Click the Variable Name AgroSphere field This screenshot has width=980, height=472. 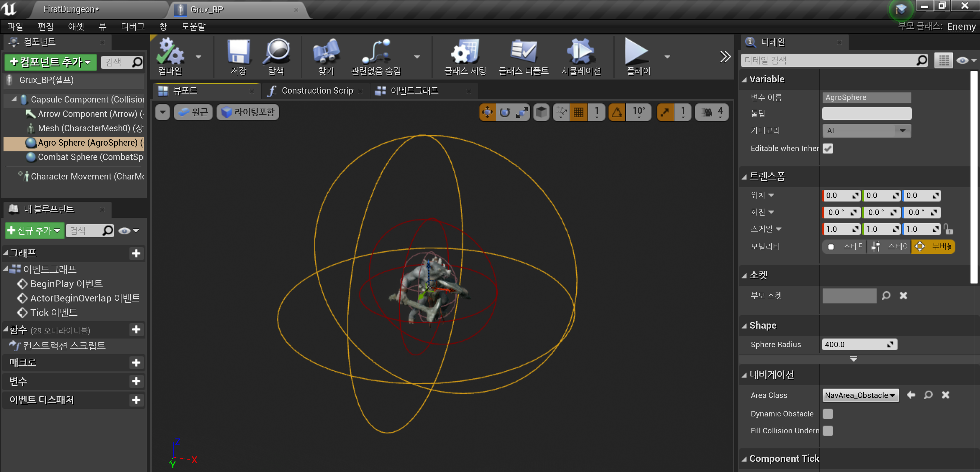click(x=867, y=97)
